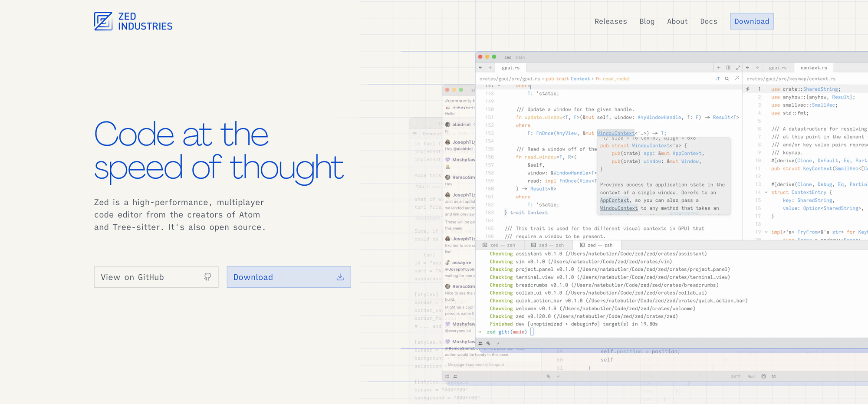Collapse the struct ContextEntry fold chevron

click(x=766, y=192)
